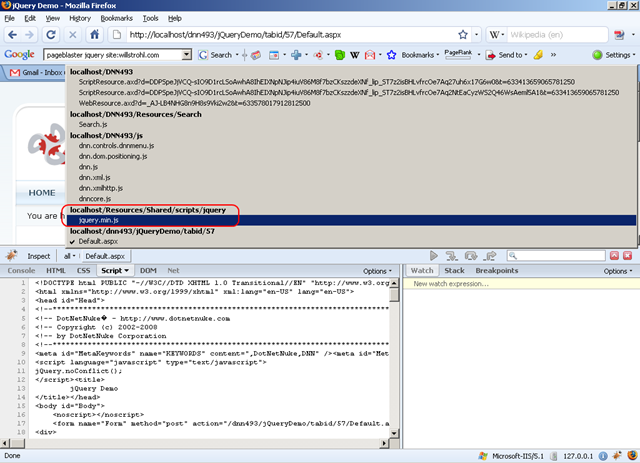Click the Firebug Inspect button
The image size is (640, 463).
pos(39,256)
